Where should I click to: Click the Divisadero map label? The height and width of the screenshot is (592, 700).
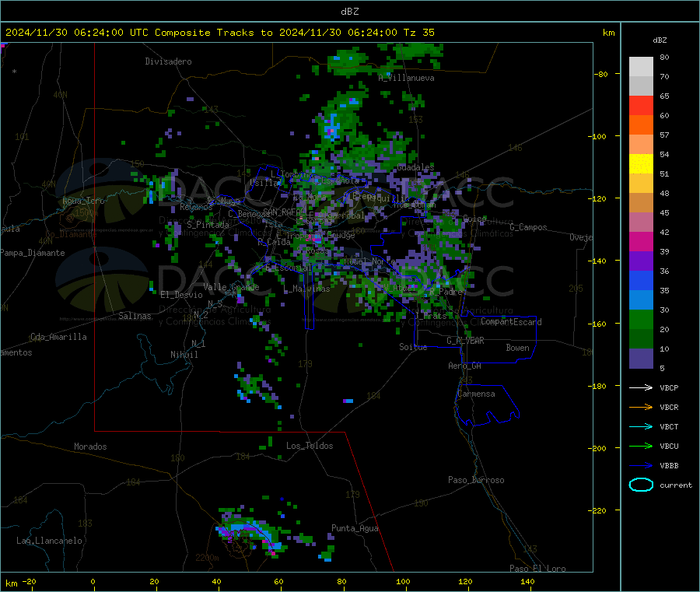[168, 61]
